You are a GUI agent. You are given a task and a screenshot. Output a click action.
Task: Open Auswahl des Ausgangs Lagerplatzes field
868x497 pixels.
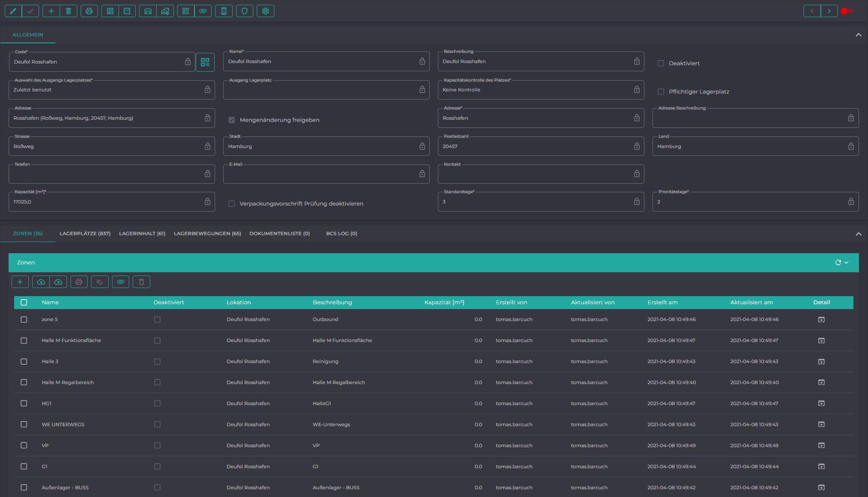112,90
